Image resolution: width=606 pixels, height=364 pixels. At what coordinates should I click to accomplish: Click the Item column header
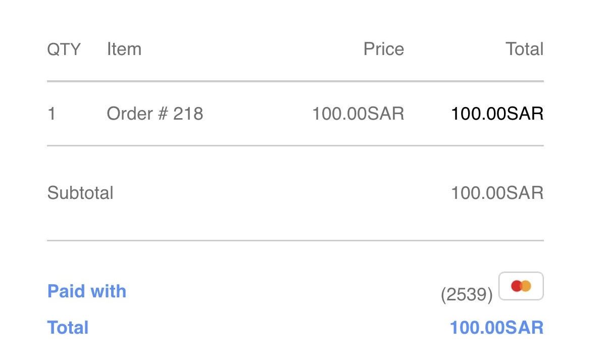click(x=124, y=49)
